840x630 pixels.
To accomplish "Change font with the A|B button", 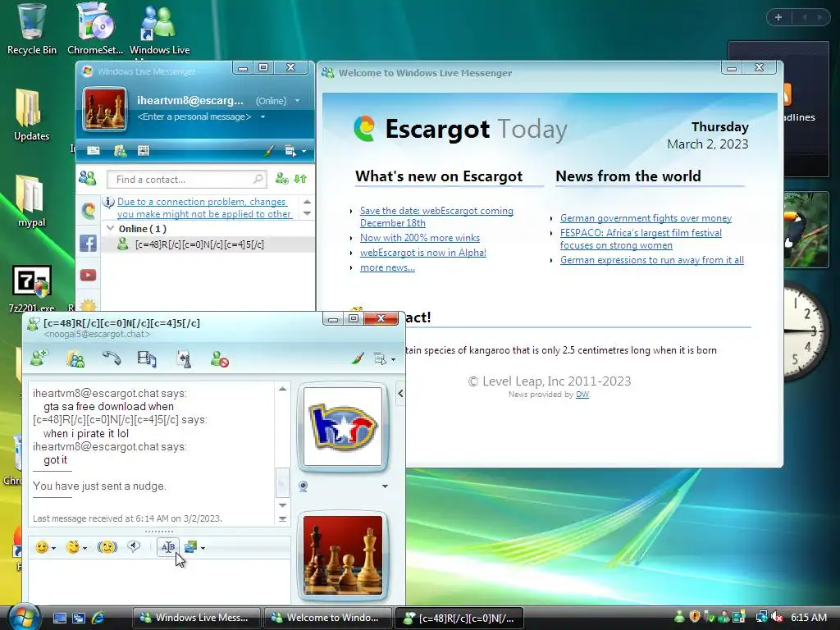I will point(167,547).
